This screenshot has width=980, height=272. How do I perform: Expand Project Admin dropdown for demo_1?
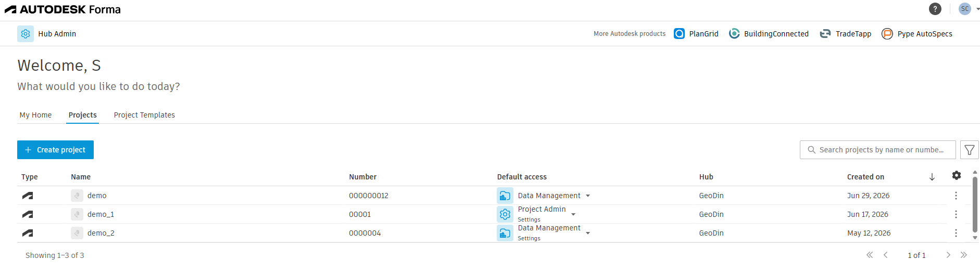click(573, 214)
